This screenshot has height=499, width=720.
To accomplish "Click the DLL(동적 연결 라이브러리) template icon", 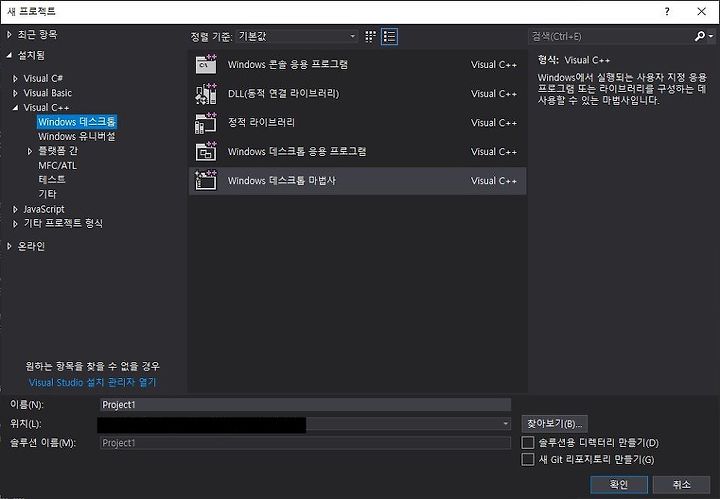I will coord(206,94).
